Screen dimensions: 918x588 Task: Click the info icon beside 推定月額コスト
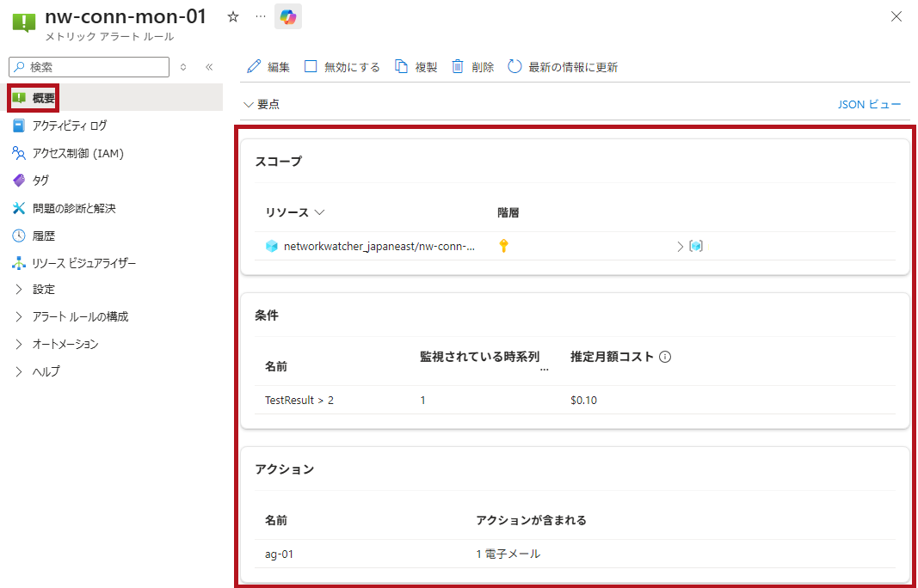pyautogui.click(x=665, y=357)
